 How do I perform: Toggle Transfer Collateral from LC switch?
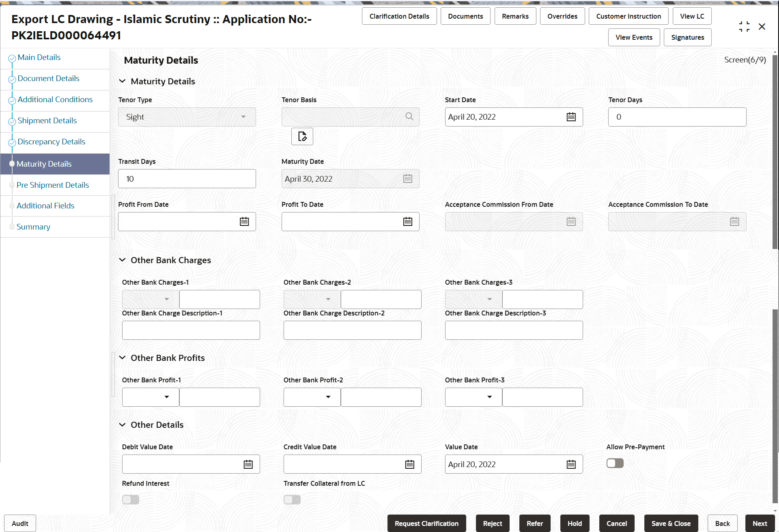[x=292, y=500]
